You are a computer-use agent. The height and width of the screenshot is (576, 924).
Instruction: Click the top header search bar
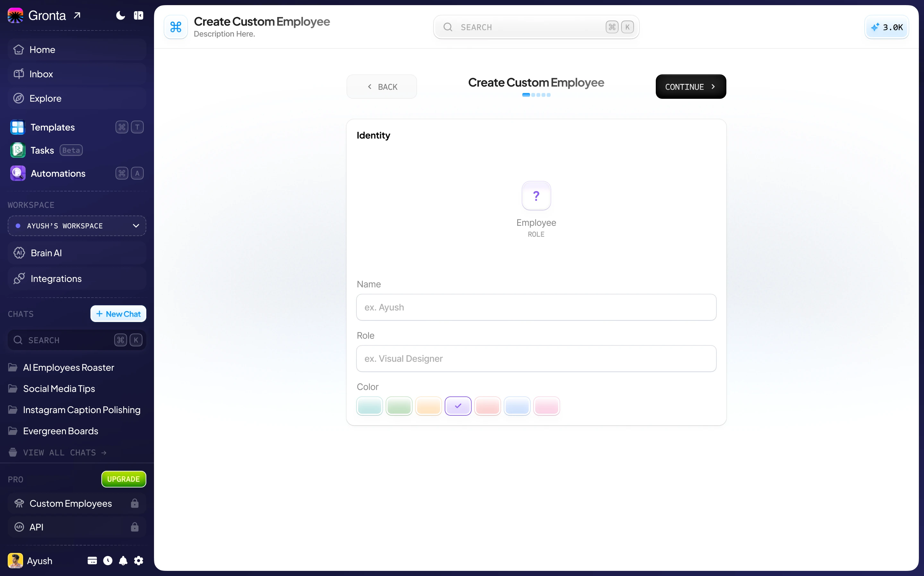tap(536, 27)
